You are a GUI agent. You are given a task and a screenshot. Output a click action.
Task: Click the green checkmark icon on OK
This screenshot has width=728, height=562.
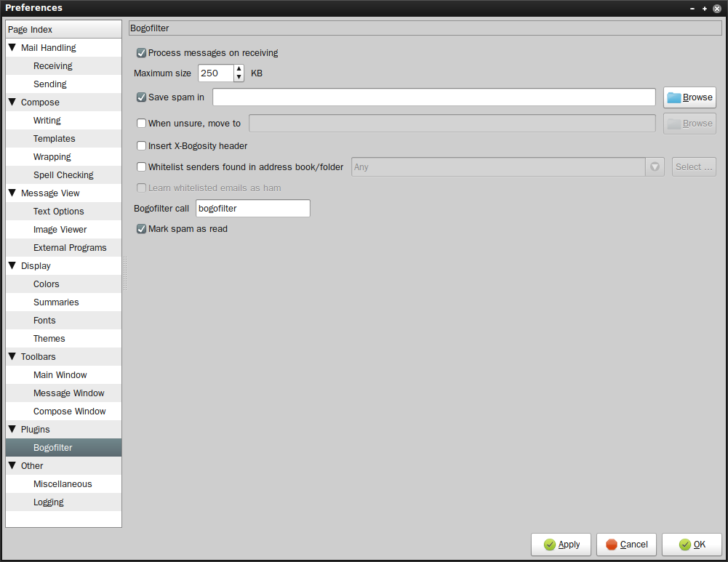click(685, 545)
